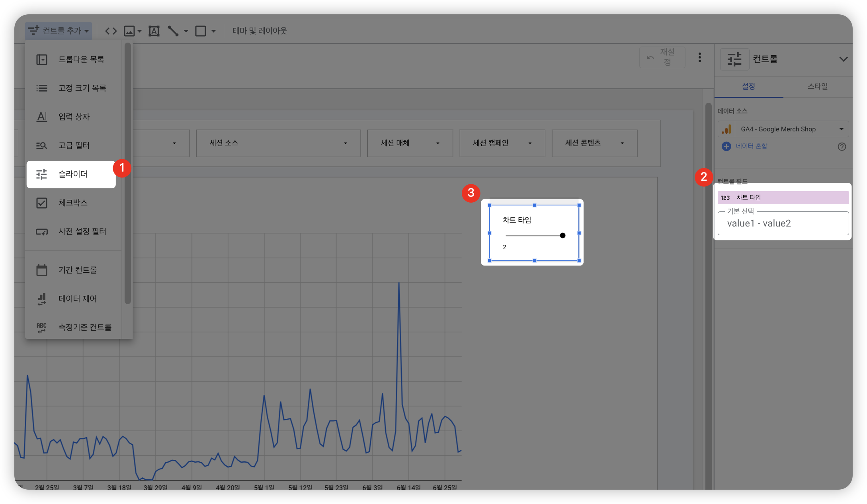
Task: Select the 차트 타입 slider title text
Action: [517, 220]
